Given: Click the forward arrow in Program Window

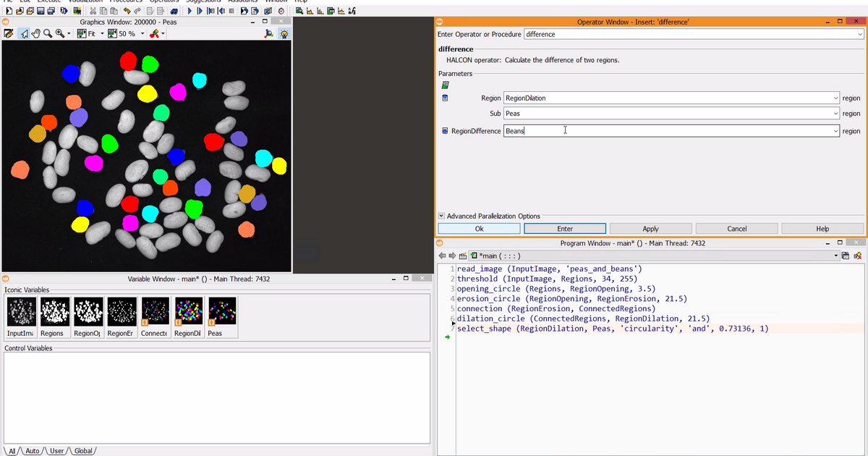Looking at the screenshot, I should click(453, 256).
